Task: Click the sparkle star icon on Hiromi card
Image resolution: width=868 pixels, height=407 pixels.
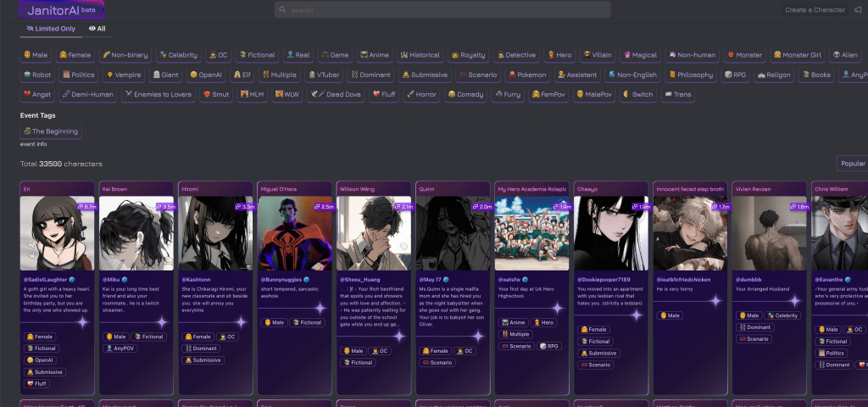Action: click(240, 322)
